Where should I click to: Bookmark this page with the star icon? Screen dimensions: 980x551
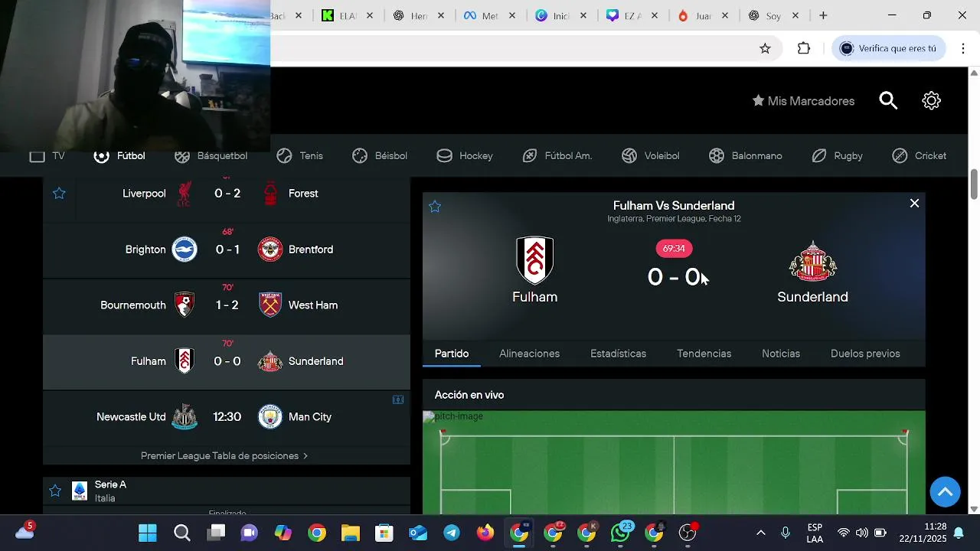click(x=765, y=48)
